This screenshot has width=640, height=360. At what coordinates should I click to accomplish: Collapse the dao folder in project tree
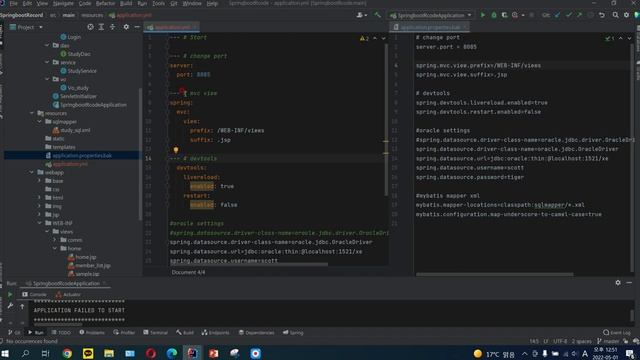[x=47, y=45]
